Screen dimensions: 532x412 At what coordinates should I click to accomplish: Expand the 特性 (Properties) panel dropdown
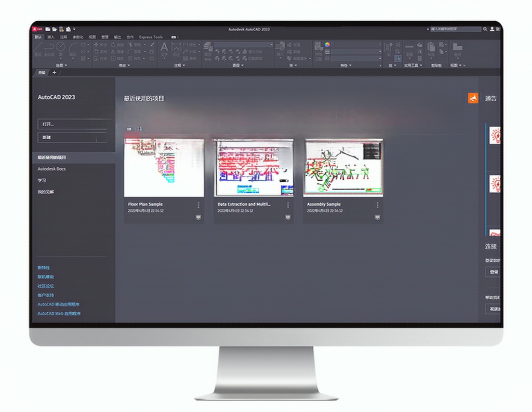(345, 65)
